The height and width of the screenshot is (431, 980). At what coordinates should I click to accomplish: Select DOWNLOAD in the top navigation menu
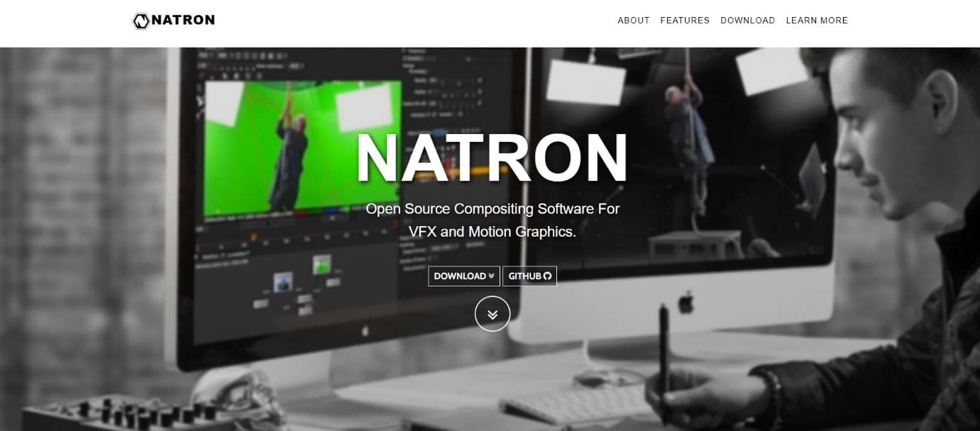[x=748, y=21]
